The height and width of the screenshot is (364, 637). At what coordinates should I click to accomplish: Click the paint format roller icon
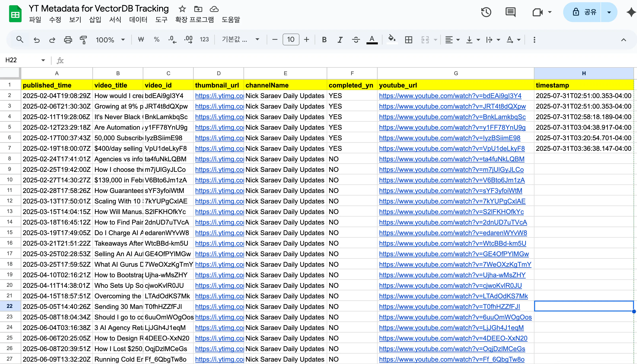(x=83, y=40)
